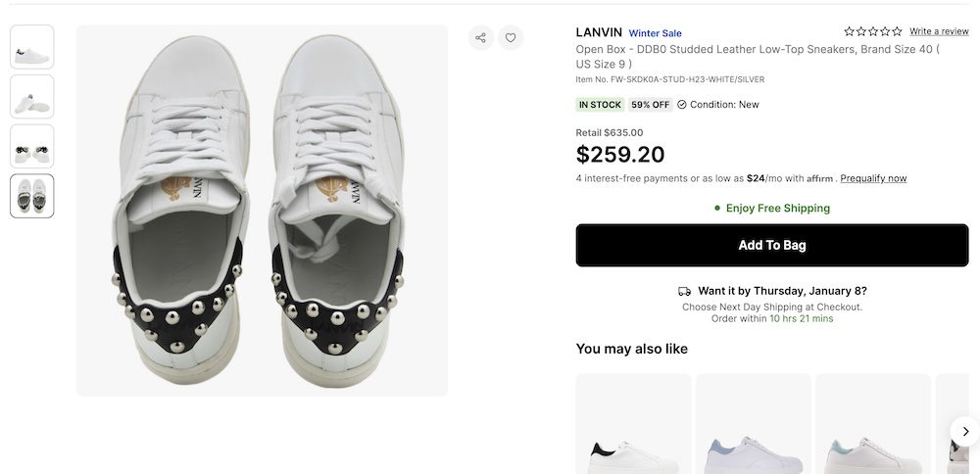Open the black-heel sneaker recommendation
The height and width of the screenshot is (474, 980).
(633, 431)
